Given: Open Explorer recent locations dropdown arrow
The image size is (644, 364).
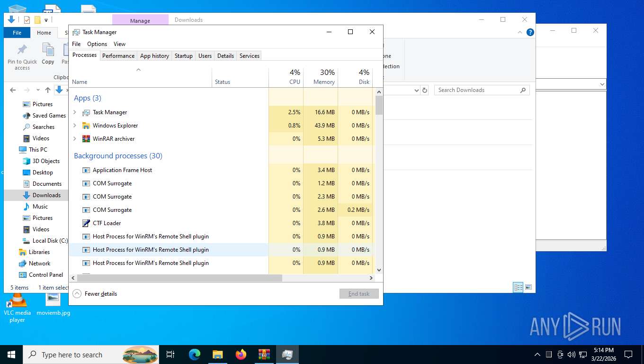Looking at the screenshot, I should click(38, 90).
